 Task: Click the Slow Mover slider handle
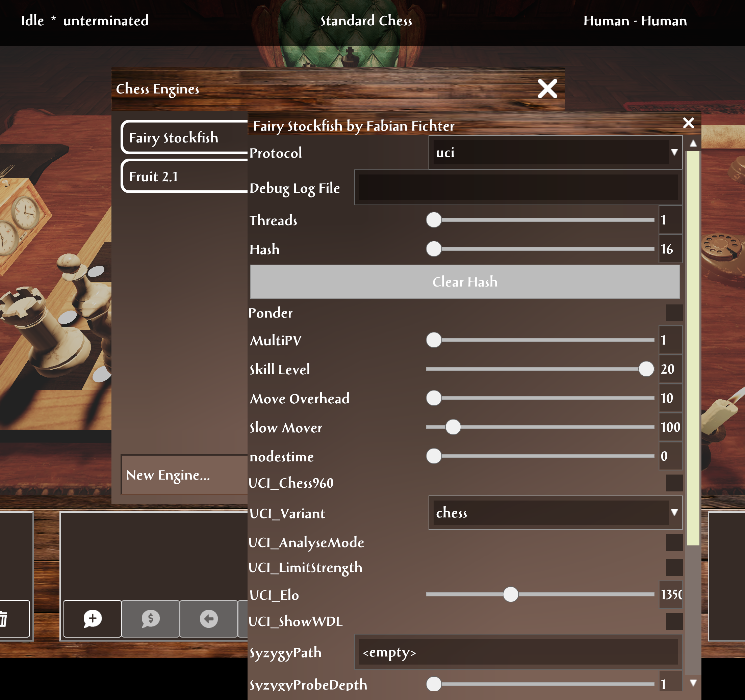453,427
